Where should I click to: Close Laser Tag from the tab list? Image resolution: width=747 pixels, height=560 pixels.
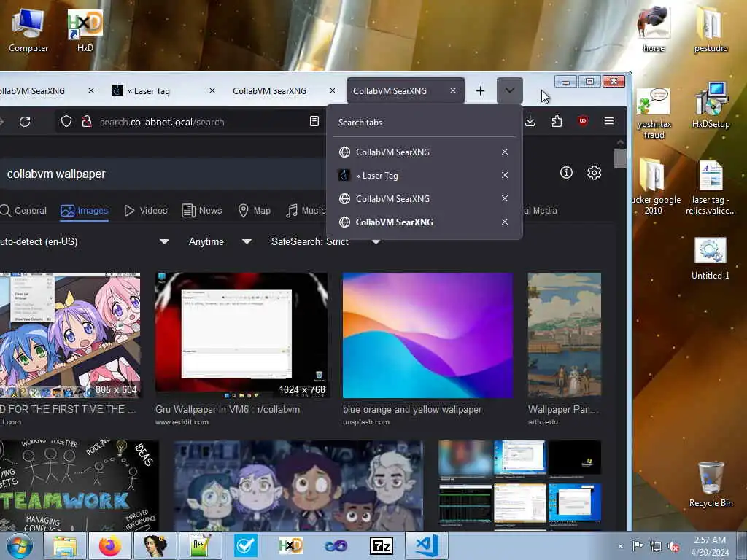click(x=505, y=175)
